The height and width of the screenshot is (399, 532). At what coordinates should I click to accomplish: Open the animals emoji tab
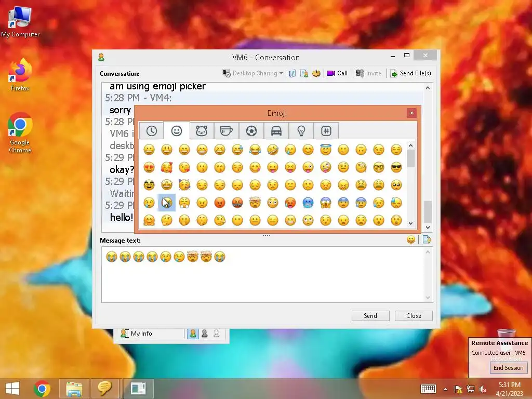202,131
